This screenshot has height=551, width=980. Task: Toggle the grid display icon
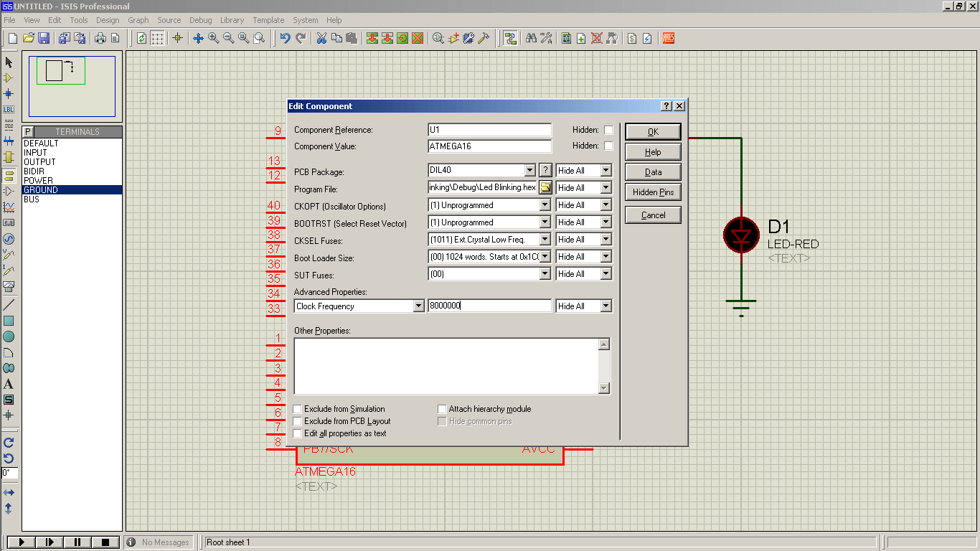click(158, 38)
